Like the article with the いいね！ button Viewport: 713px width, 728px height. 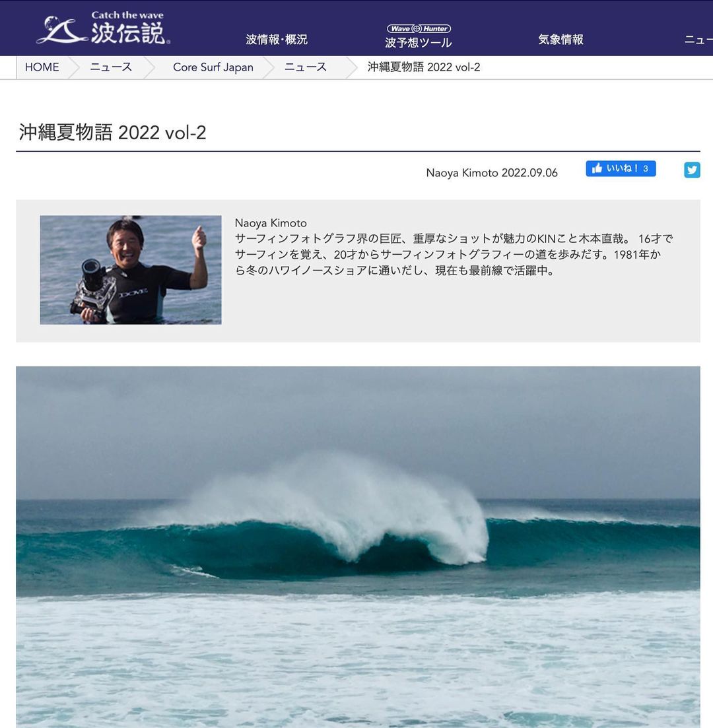pyautogui.click(x=621, y=168)
